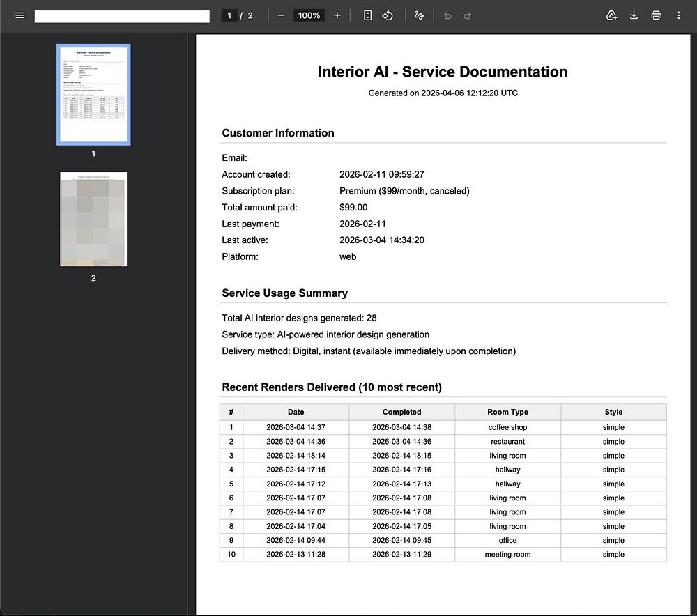697x616 pixels.
Task: Activate the draw annotation tool
Action: pyautogui.click(x=419, y=15)
